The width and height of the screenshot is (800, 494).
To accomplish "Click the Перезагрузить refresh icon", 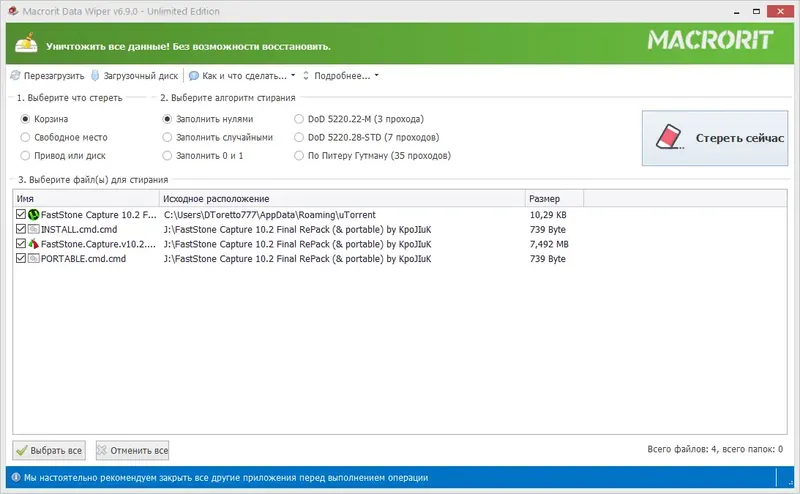I will click(15, 76).
